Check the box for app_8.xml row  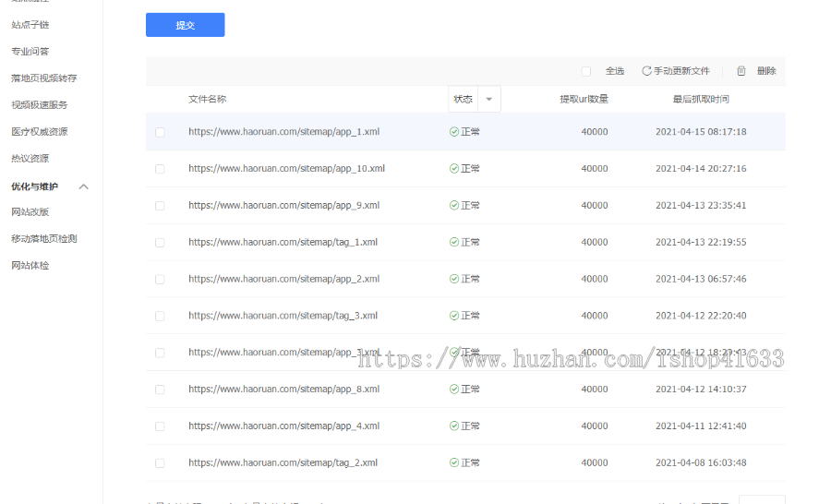click(x=160, y=390)
